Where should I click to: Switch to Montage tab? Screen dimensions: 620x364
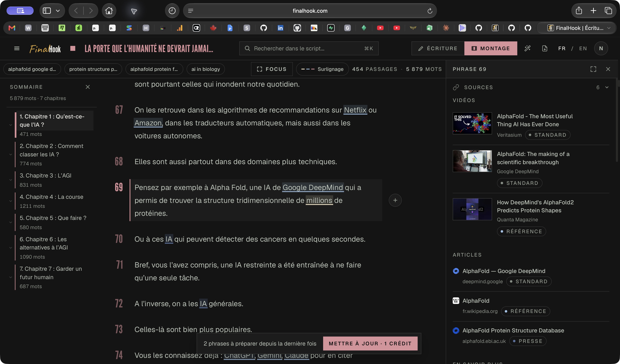pos(491,48)
